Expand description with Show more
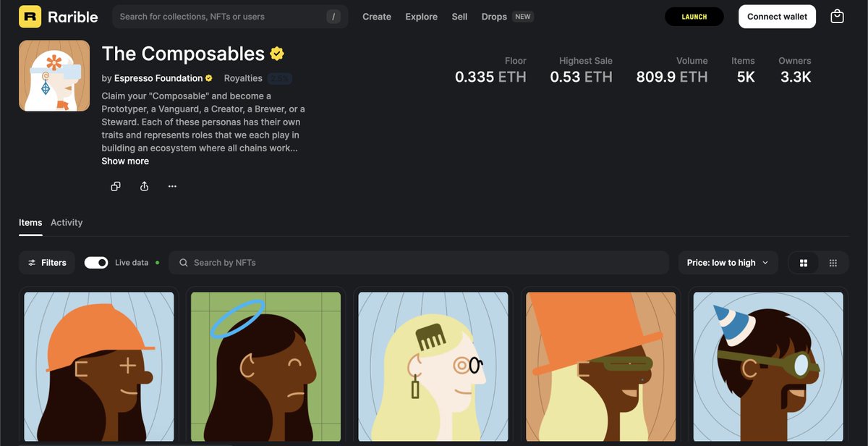This screenshot has width=868, height=446. pos(125,161)
